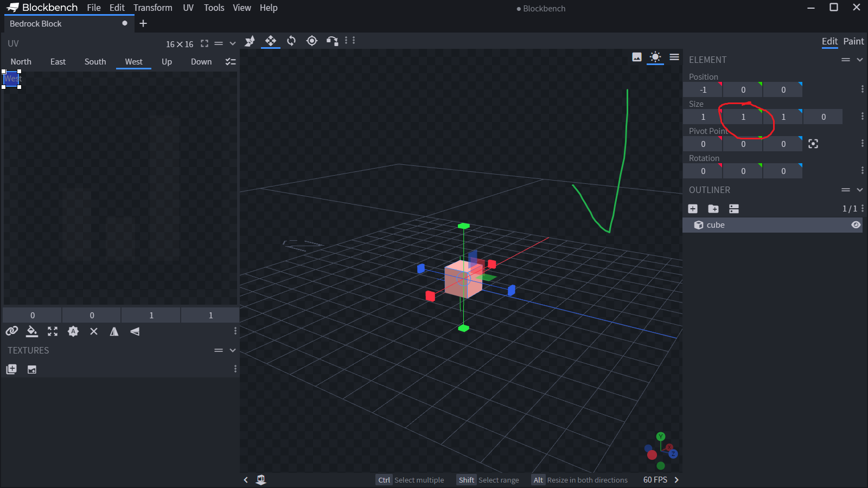Click the Y axis on orientation gizmo

point(660,436)
